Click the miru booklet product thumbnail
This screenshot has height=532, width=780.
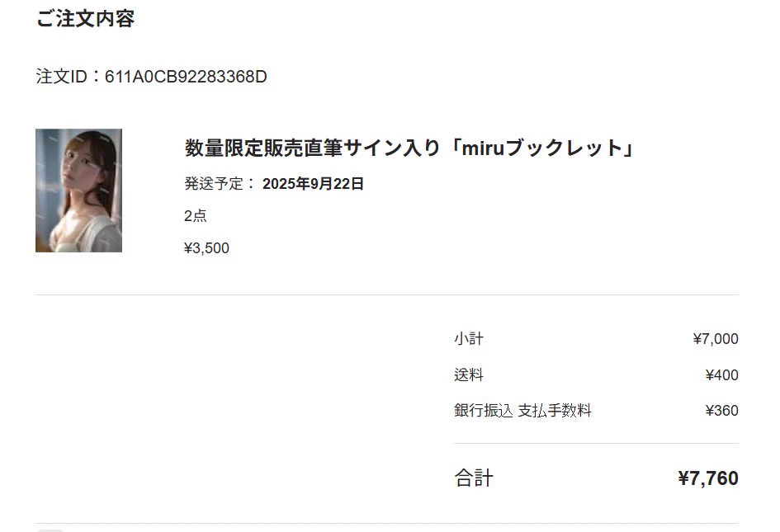[78, 191]
